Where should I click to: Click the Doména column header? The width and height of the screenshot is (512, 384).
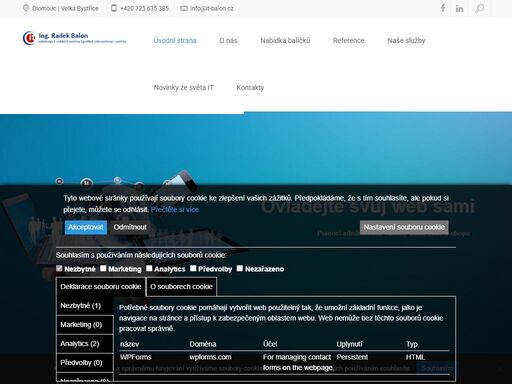click(203, 344)
